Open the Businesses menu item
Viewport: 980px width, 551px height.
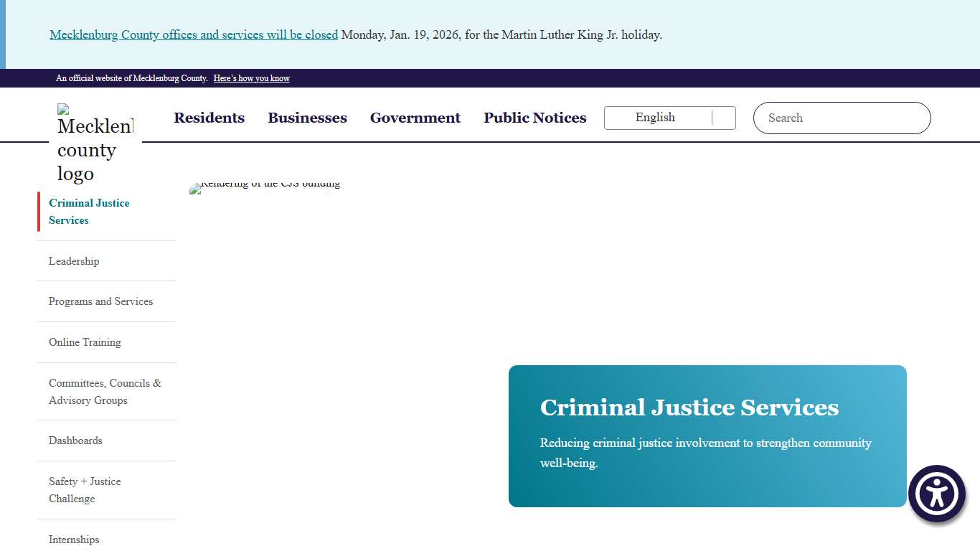(307, 118)
